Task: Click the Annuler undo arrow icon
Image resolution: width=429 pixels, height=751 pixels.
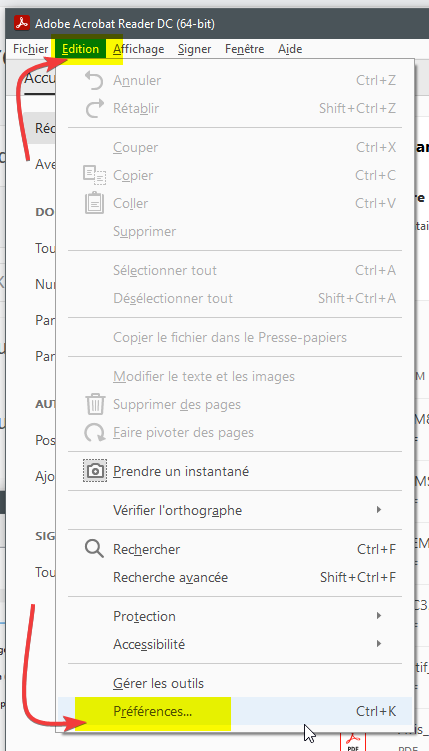Action: (x=94, y=80)
